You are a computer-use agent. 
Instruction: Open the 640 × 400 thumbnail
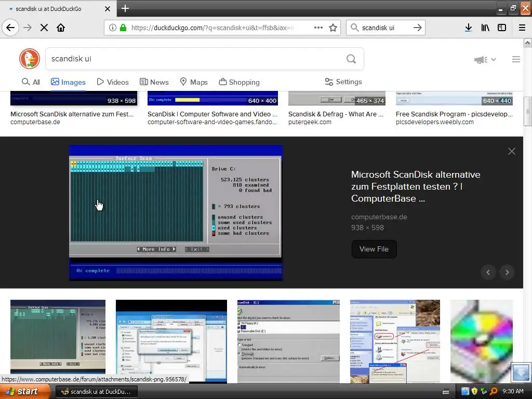pos(212,98)
